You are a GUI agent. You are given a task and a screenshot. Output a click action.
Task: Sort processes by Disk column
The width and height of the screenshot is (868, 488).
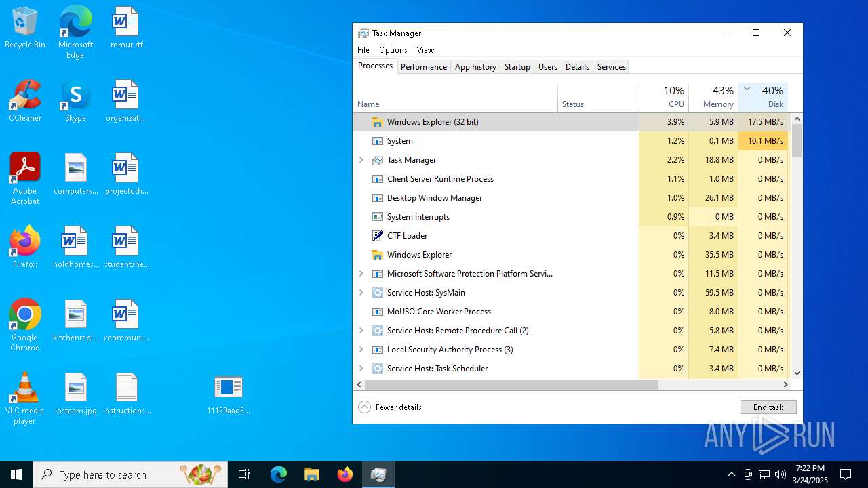coord(763,98)
